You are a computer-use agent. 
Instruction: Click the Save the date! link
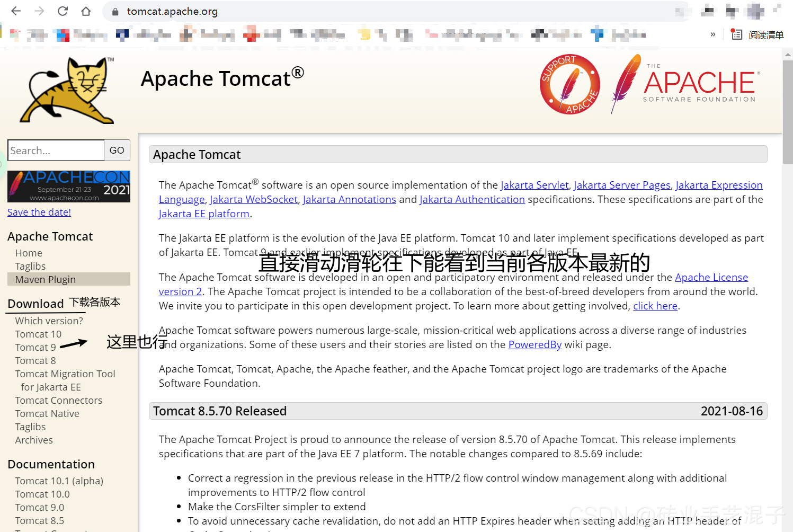click(x=39, y=211)
